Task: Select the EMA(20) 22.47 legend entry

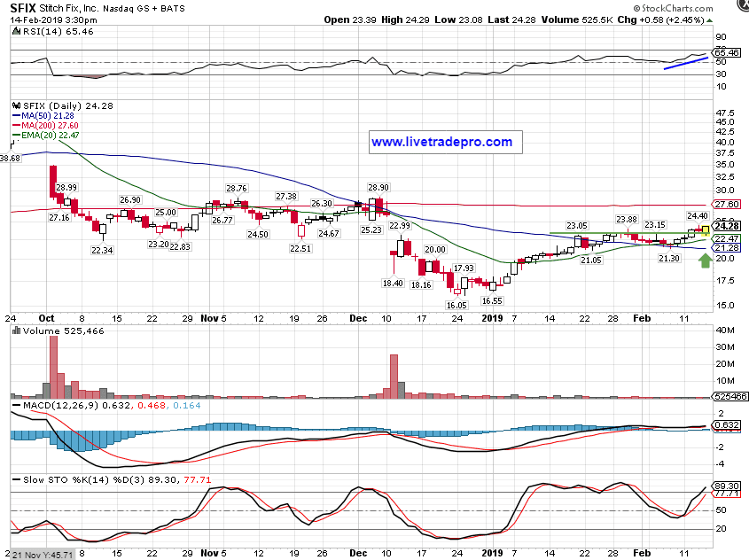Action: (x=41, y=135)
